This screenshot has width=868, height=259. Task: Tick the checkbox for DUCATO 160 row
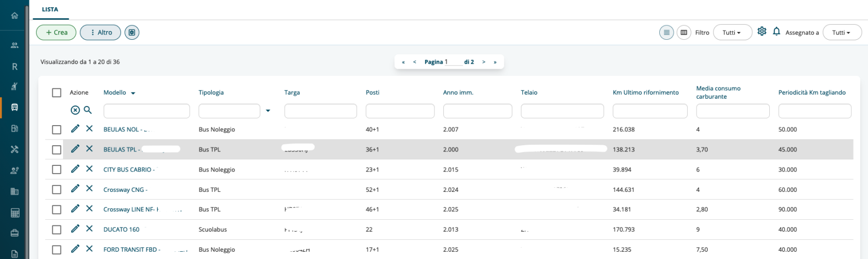click(x=57, y=230)
